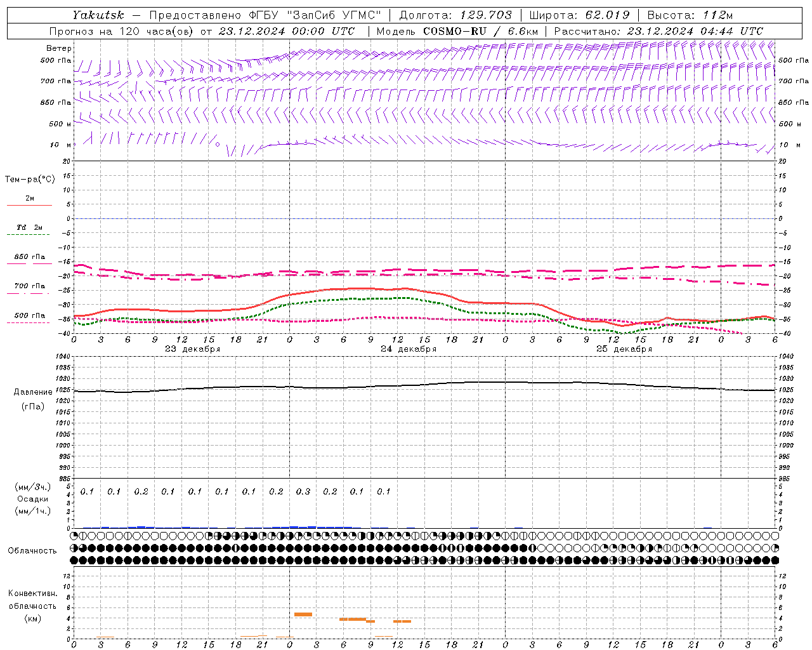Click the '(мм/3ч.)' precipitation unit label
The width and height of the screenshot is (812, 650).
point(33,487)
